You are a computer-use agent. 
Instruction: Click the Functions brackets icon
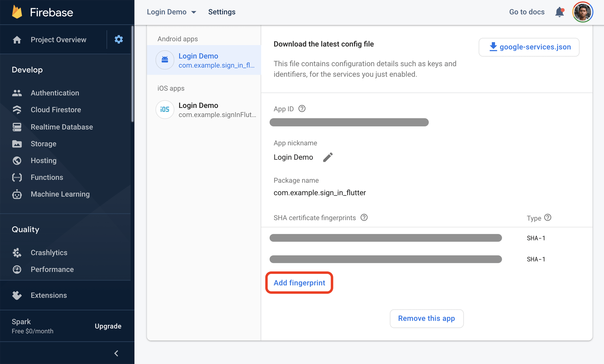point(17,177)
